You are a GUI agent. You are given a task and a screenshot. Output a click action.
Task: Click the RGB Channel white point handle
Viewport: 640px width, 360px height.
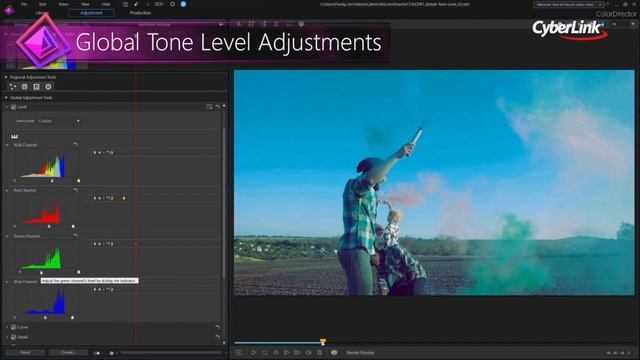tap(78, 180)
